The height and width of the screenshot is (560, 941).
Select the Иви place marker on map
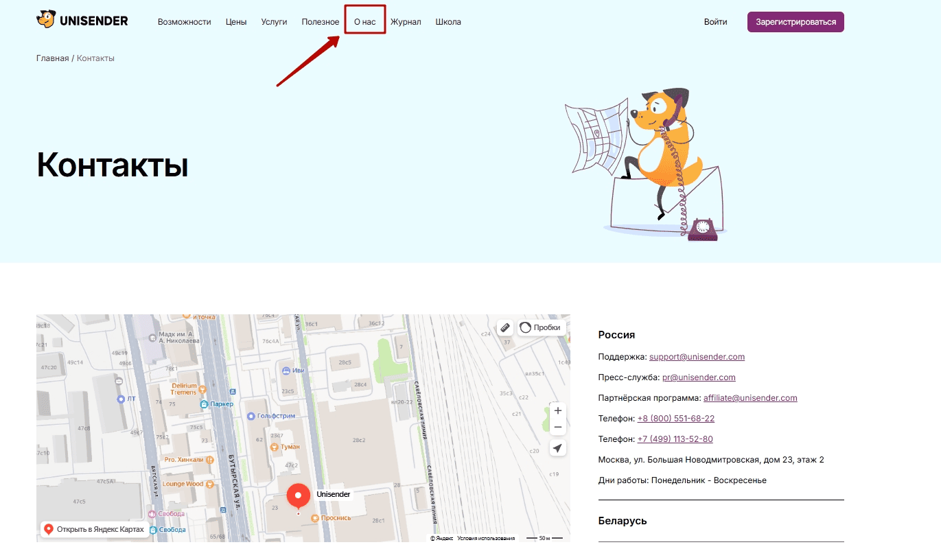pos(286,371)
